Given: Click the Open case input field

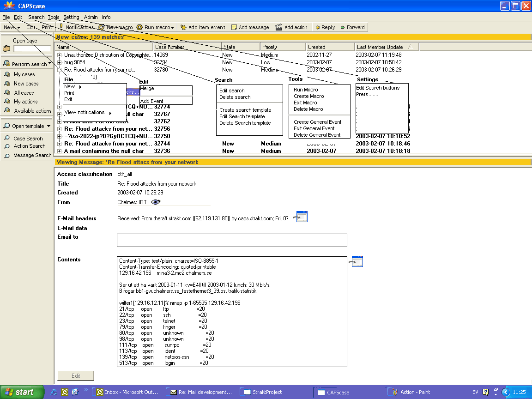Looking at the screenshot, I should point(32,48).
